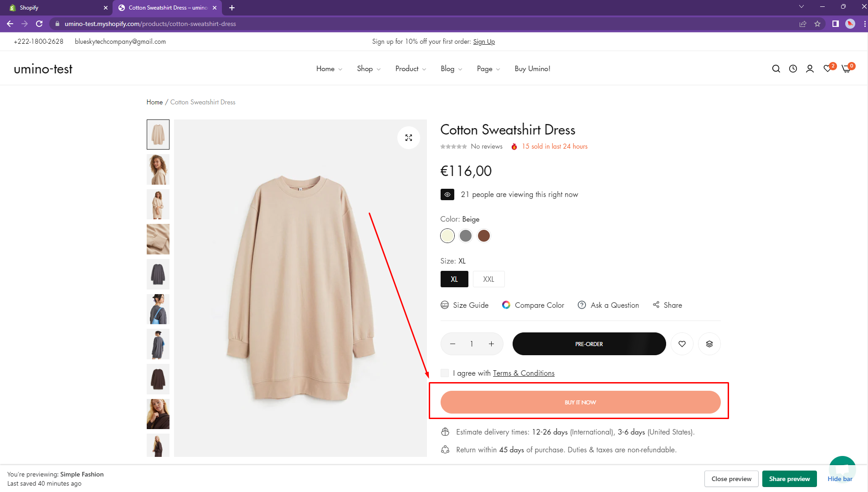Check the Terms & Conditions agreement box
The width and height of the screenshot is (868, 492).
[445, 373]
